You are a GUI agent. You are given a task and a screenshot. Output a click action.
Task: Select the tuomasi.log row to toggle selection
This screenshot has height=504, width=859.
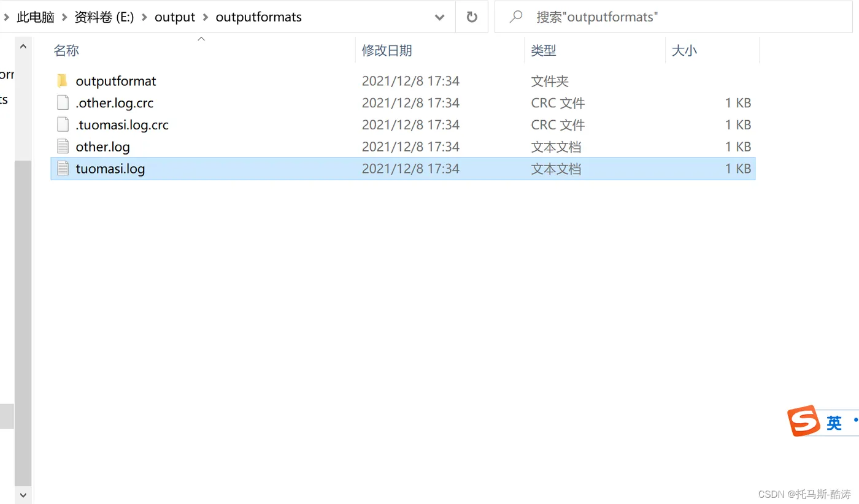click(x=245, y=168)
